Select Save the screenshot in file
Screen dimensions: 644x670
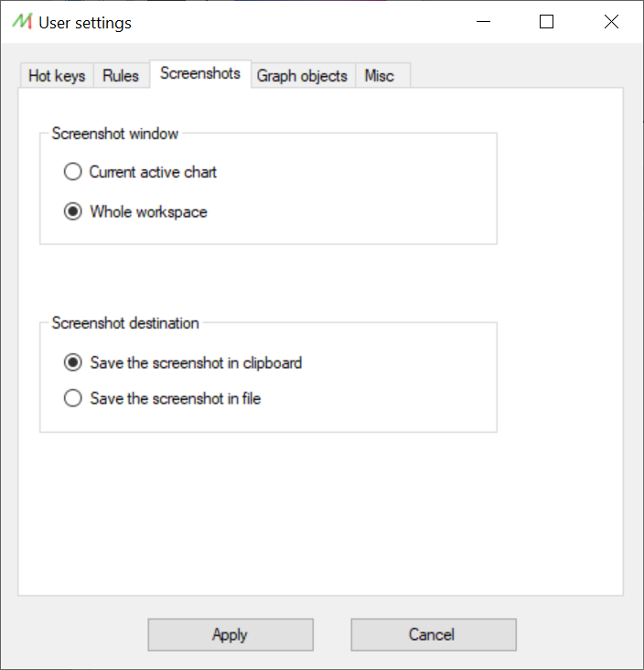162,398
